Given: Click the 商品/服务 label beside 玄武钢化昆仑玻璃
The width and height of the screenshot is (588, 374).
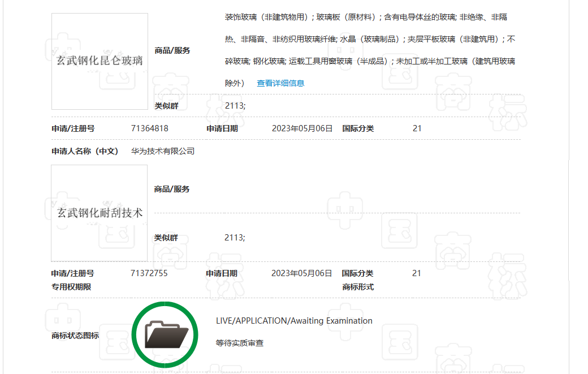Looking at the screenshot, I should (x=172, y=51).
